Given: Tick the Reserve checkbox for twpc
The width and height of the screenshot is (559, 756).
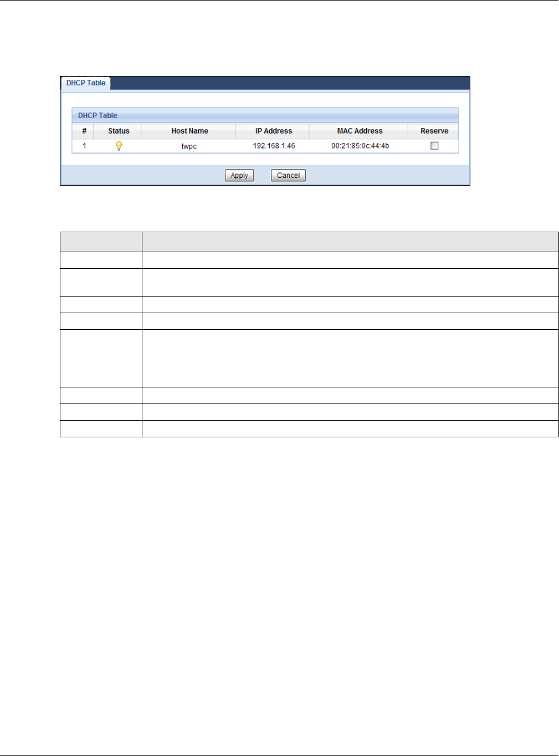Looking at the screenshot, I should point(434,146).
